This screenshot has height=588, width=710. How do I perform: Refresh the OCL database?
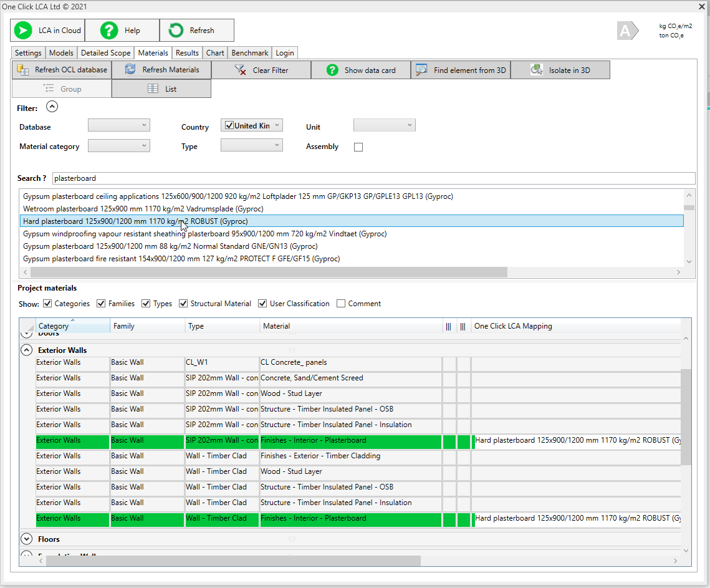(62, 70)
